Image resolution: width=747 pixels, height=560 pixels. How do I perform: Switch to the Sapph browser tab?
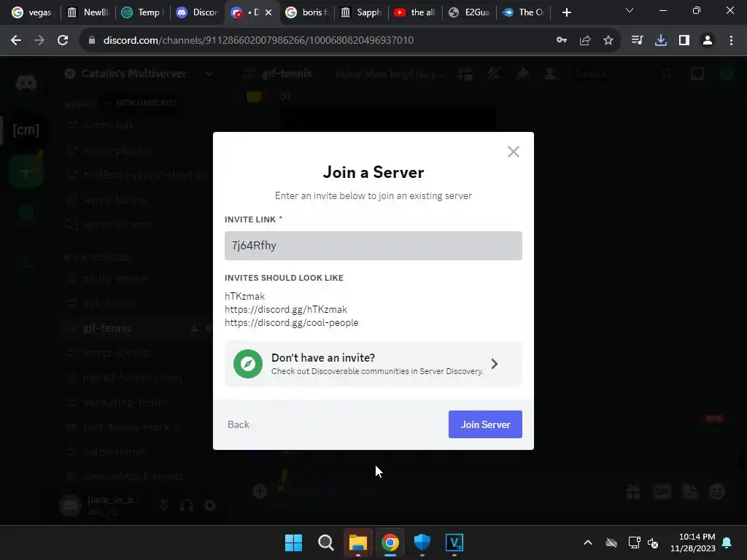click(361, 12)
